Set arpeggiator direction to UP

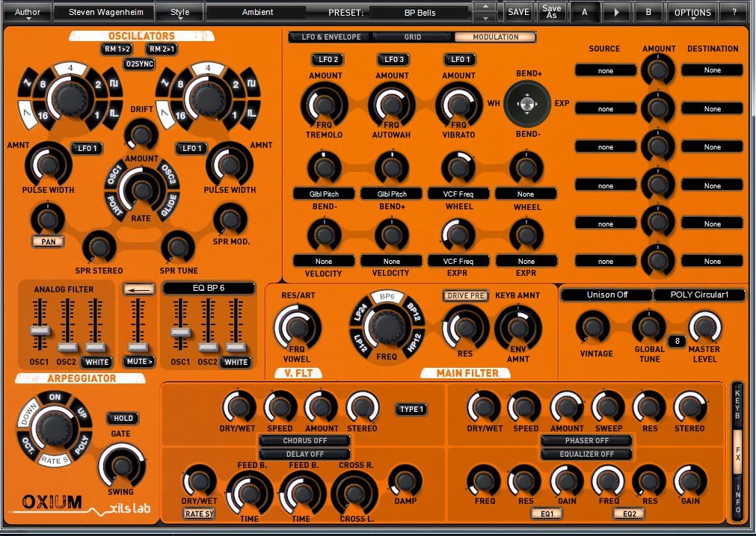click(81, 412)
